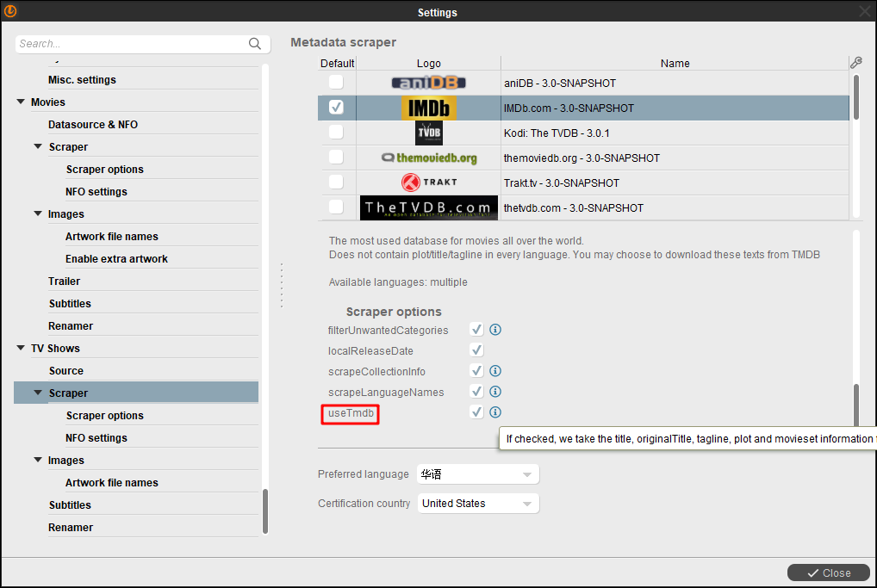This screenshot has width=877, height=588.
Task: Open NFO settings under TV Shows
Action: pos(96,437)
